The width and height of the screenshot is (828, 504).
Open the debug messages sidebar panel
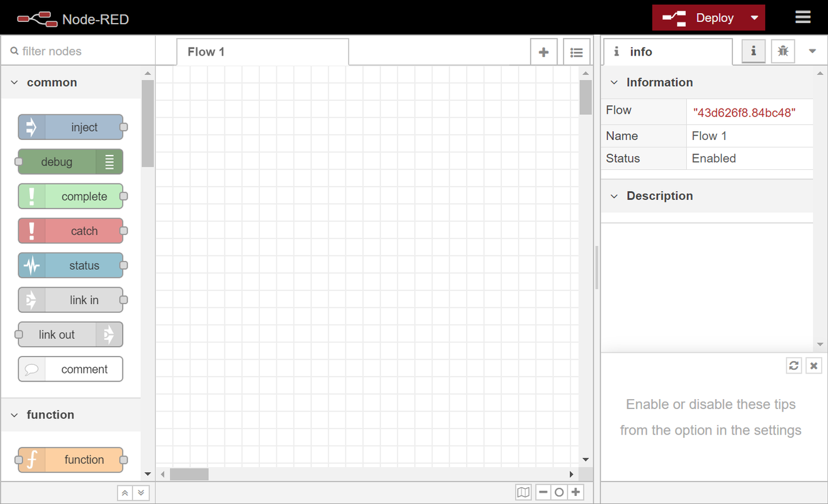(x=782, y=51)
